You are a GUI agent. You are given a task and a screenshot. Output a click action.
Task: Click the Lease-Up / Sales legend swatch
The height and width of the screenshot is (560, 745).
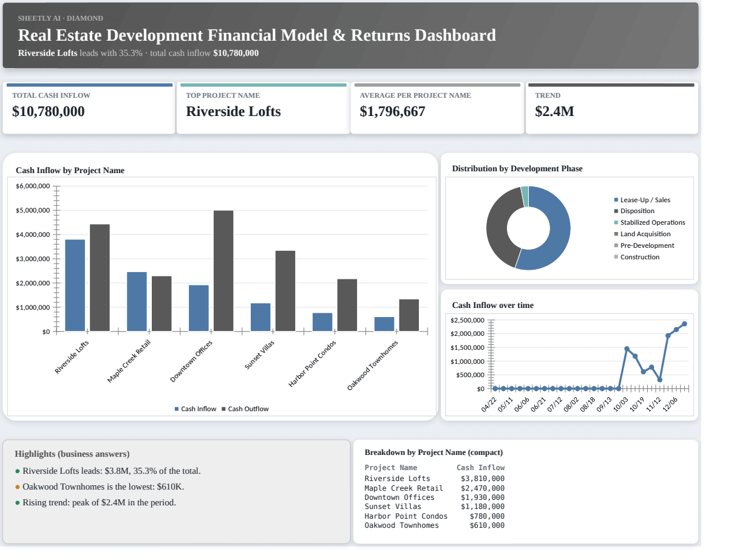point(616,200)
